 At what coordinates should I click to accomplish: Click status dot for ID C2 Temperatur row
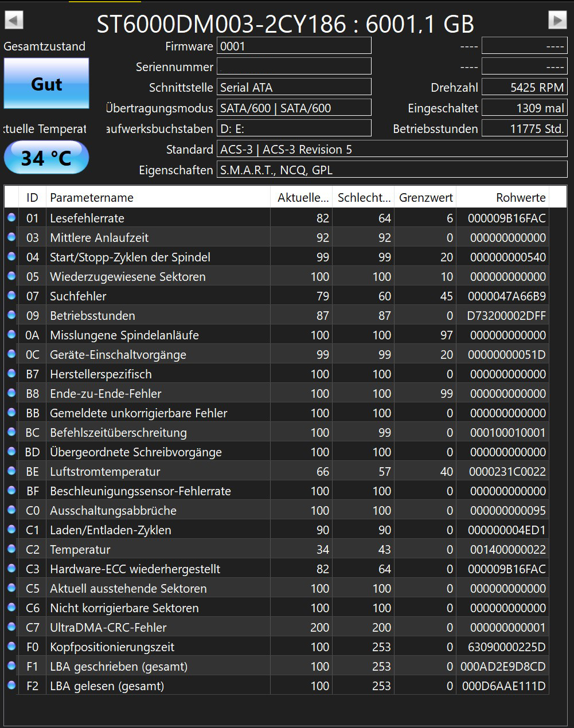coord(11,549)
